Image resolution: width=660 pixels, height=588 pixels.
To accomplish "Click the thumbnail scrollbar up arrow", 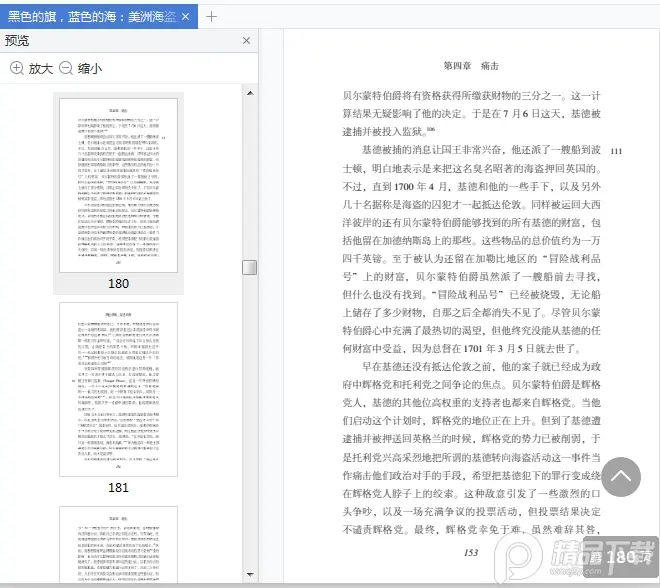I will 250,93.
